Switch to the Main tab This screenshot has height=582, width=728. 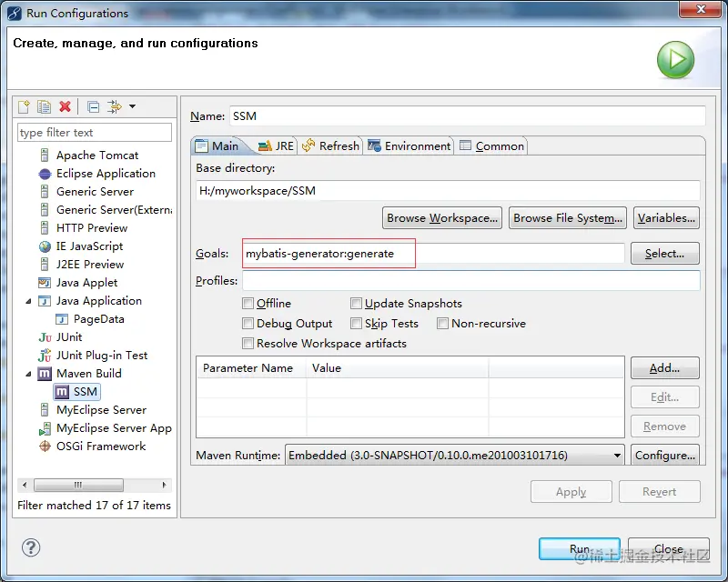point(217,146)
